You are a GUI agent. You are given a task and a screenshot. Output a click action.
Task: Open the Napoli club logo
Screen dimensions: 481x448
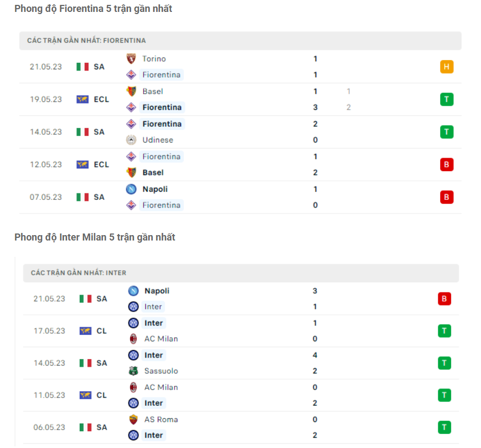(x=132, y=189)
